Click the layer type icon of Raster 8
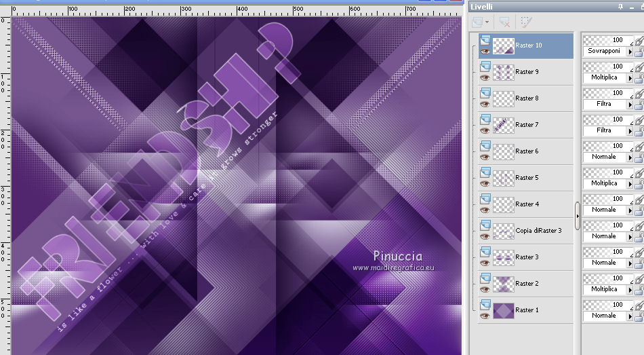The height and width of the screenshot is (355, 644). [x=485, y=93]
